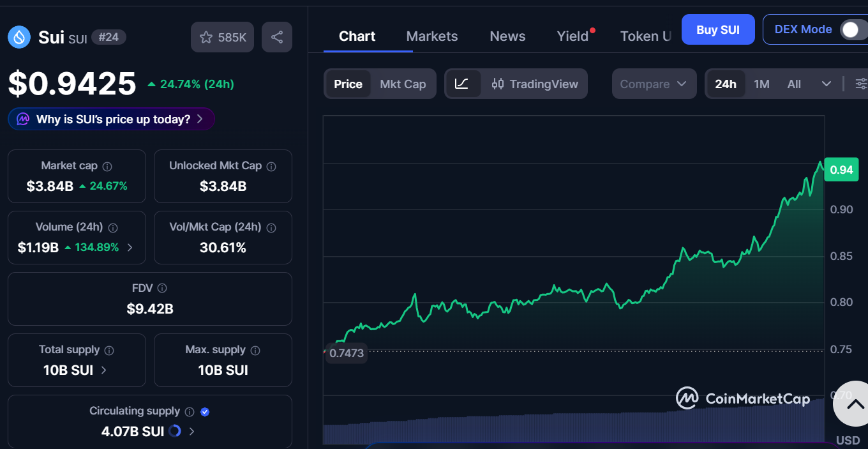Click the verified badge beside Circulating supply
The image size is (868, 449).
pos(205,411)
